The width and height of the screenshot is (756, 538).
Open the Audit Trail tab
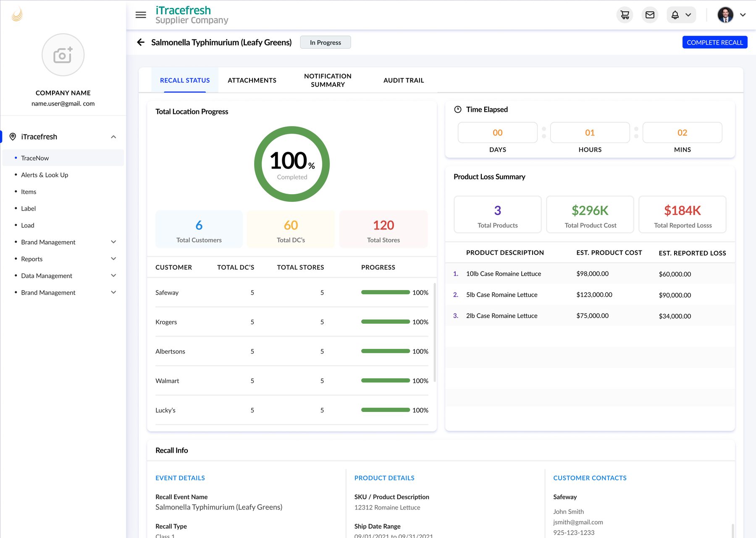click(x=404, y=80)
